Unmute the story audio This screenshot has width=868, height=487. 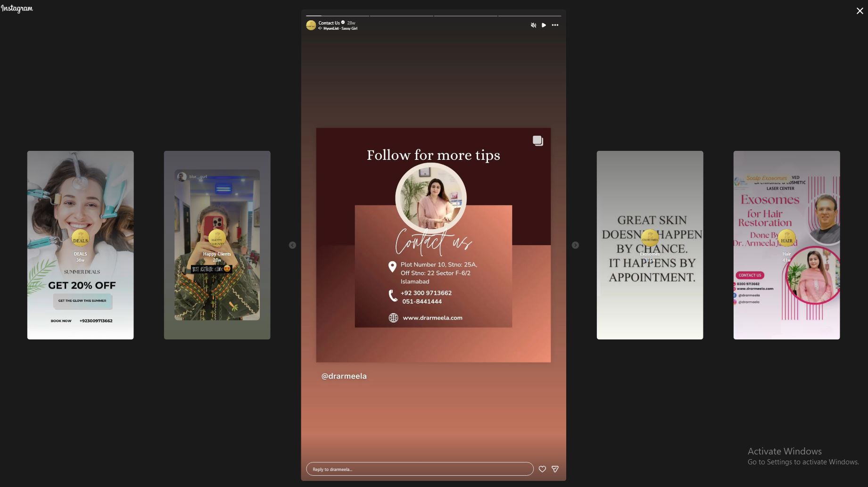tap(533, 25)
